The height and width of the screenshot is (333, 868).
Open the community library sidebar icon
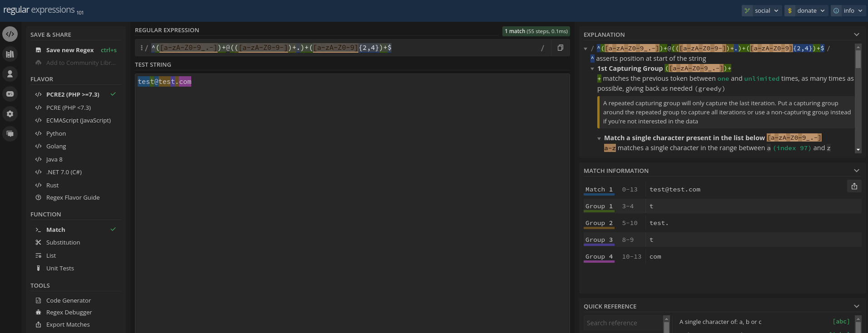pos(10,54)
